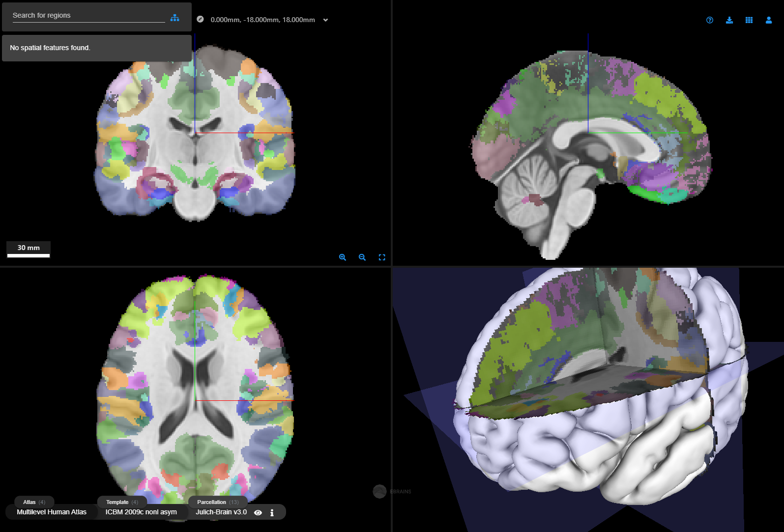Image resolution: width=784 pixels, height=532 pixels.
Task: Click the 0.000mm, -18.000mm, 18.000mm coordinates text
Action: (262, 20)
